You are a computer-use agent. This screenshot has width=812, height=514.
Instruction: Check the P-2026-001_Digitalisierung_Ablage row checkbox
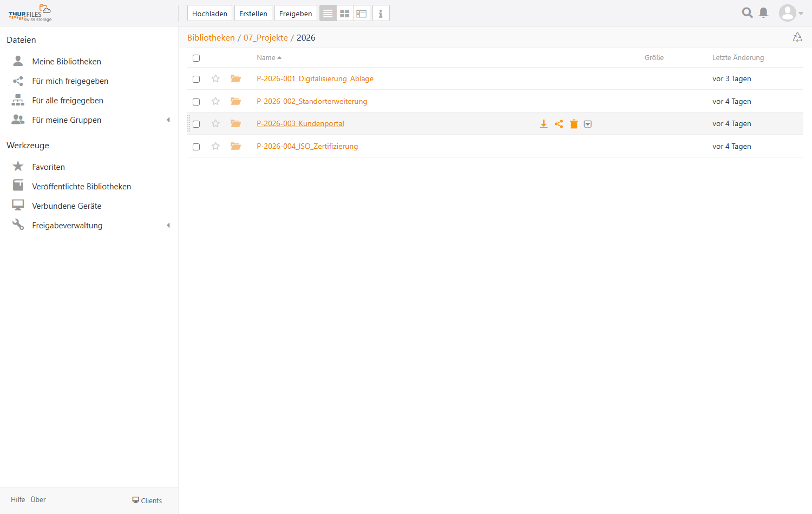[197, 79]
